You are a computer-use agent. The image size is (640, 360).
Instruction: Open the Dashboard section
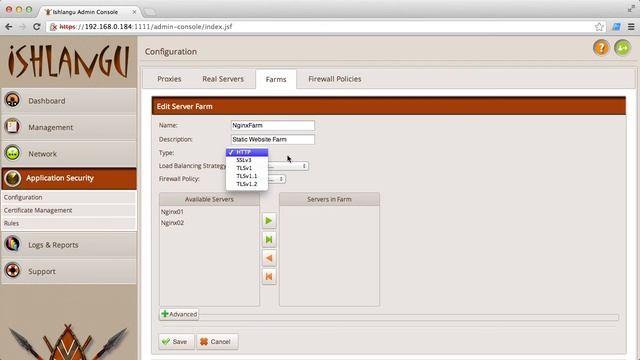click(x=69, y=101)
